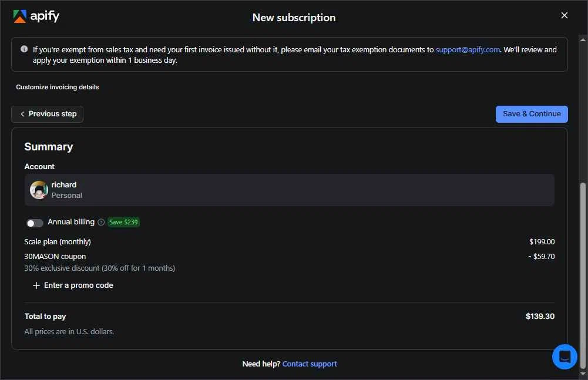Screen dimensions: 588x380
Task: Click the Total to pay label
Action: pos(45,317)
